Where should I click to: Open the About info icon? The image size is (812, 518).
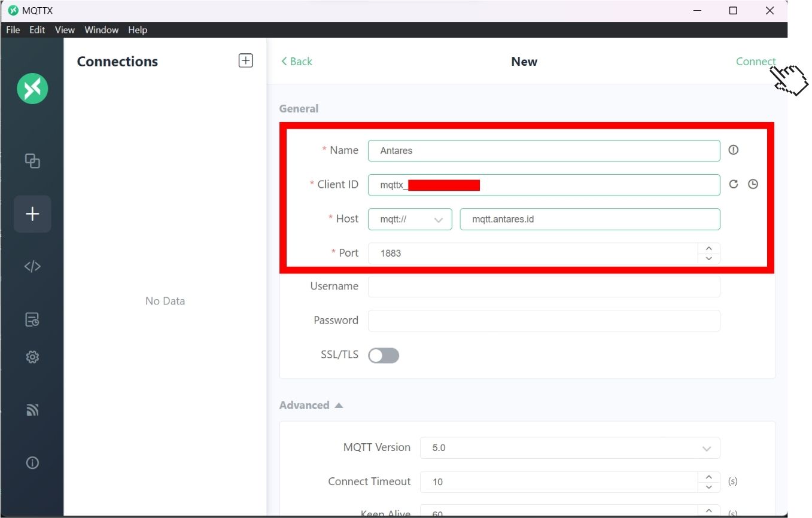(32, 463)
